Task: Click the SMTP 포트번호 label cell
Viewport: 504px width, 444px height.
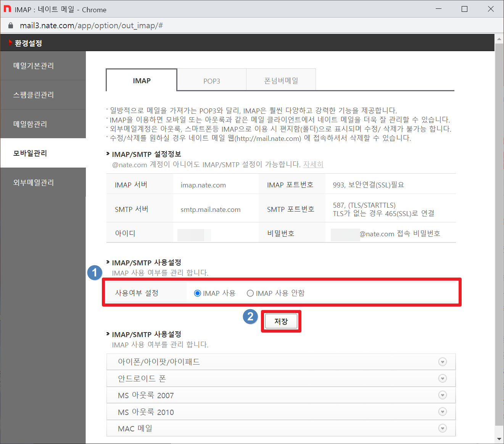Action: (292, 209)
